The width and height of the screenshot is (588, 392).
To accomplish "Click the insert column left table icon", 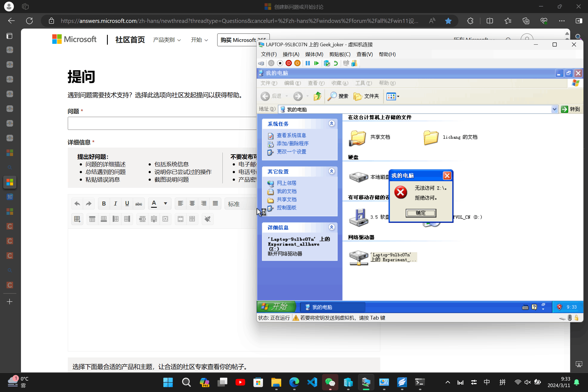I will coord(115,219).
